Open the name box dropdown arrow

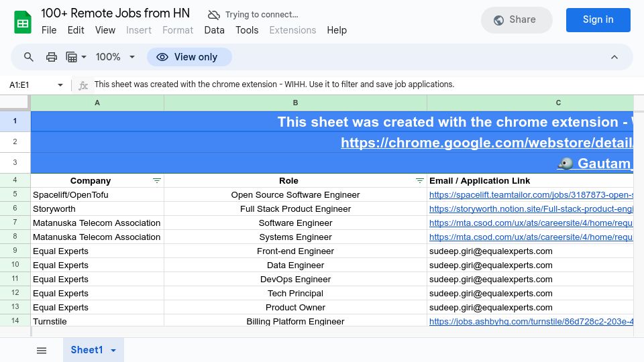coord(60,85)
